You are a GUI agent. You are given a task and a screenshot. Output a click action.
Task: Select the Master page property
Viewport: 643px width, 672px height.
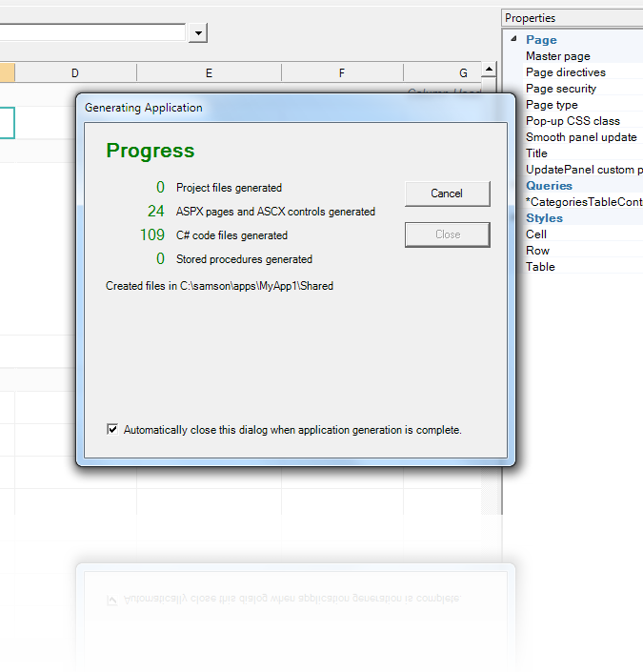[x=558, y=56]
